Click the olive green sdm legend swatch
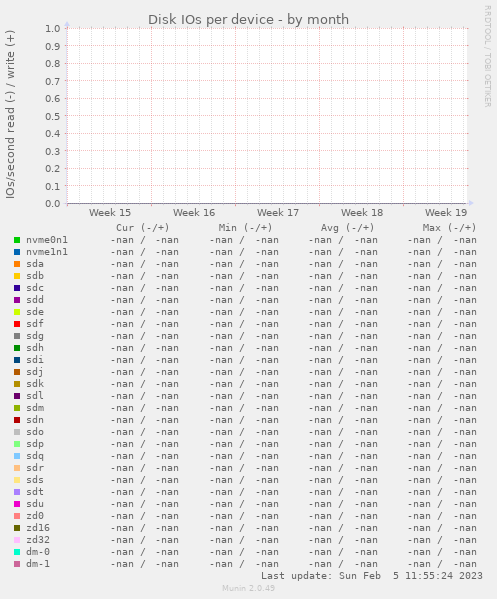Image resolution: width=497 pixels, height=599 pixels. [x=17, y=408]
